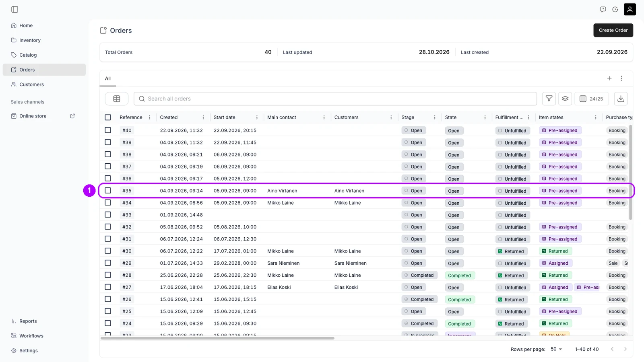The width and height of the screenshot is (644, 362).
Task: Open the Online store external link icon
Action: [x=72, y=116]
